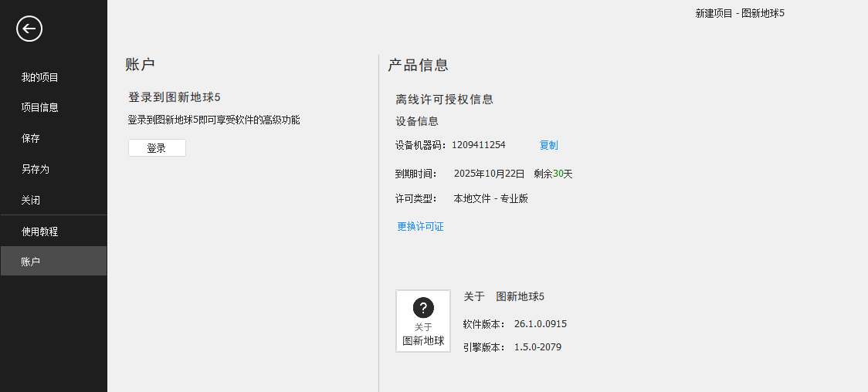868x392 pixels.
Task: Click the engine version 1.5.0-2079
Action: [x=537, y=347]
